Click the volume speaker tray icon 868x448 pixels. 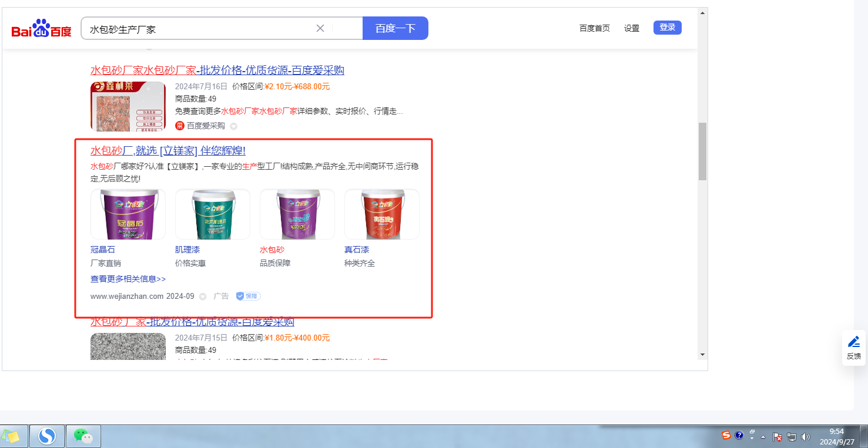coord(805,437)
